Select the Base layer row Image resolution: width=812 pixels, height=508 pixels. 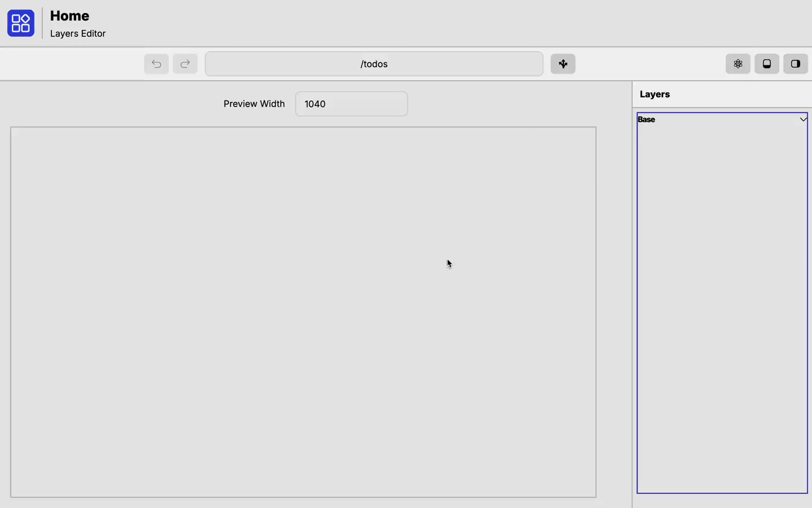722,119
